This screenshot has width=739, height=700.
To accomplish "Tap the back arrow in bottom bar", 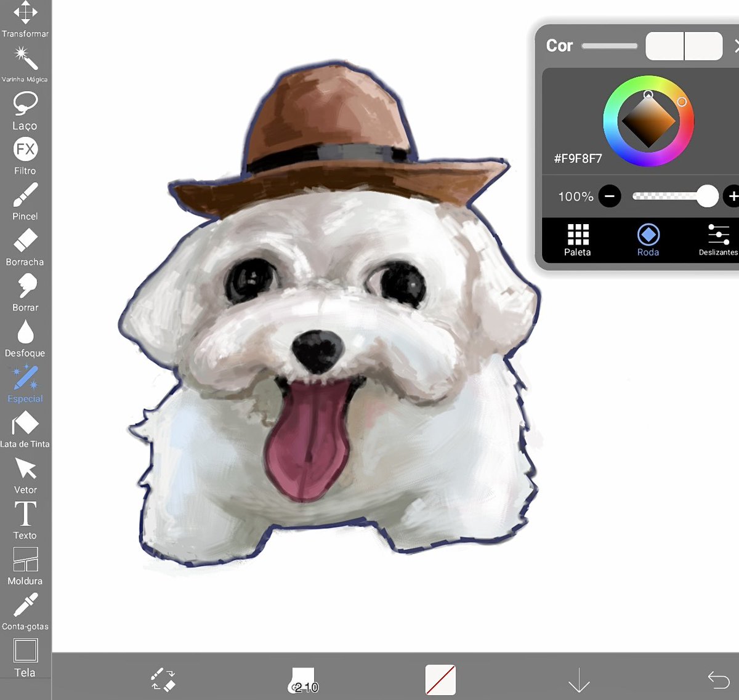I will [x=719, y=680].
